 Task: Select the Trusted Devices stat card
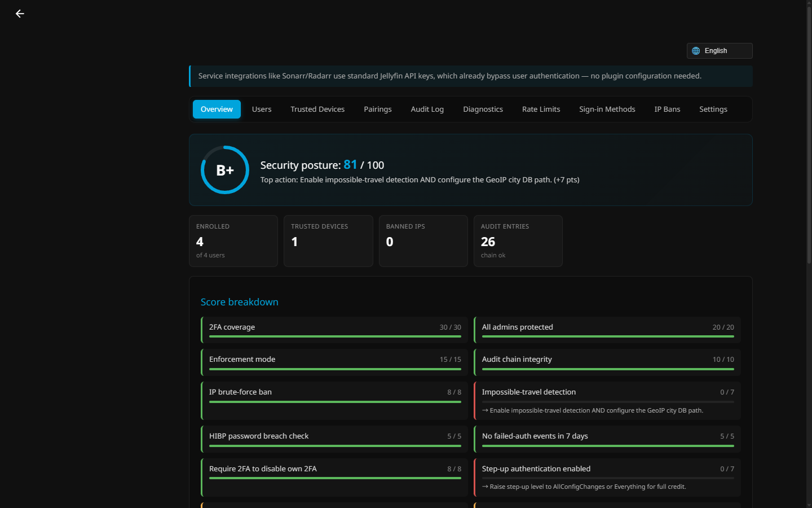(x=328, y=241)
